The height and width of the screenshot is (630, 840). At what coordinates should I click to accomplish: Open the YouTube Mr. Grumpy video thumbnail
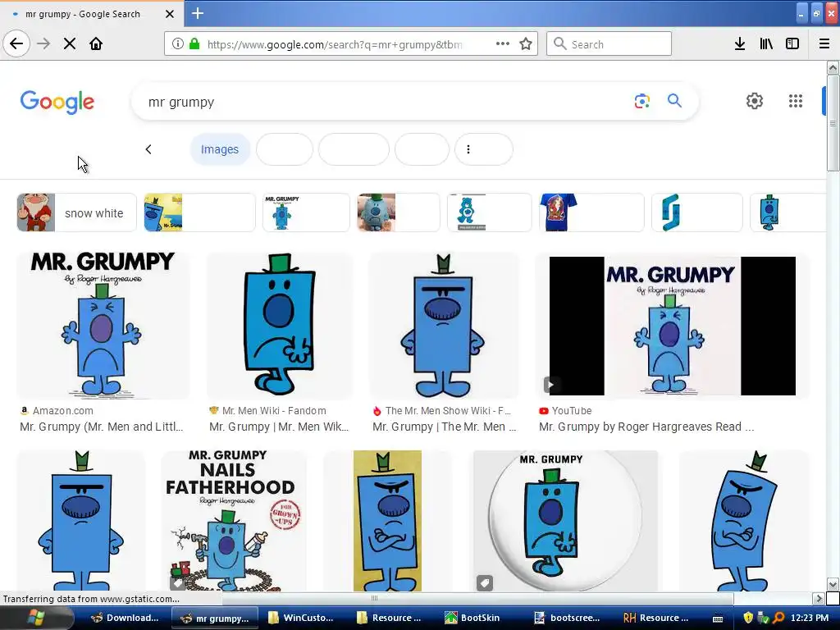(673, 326)
